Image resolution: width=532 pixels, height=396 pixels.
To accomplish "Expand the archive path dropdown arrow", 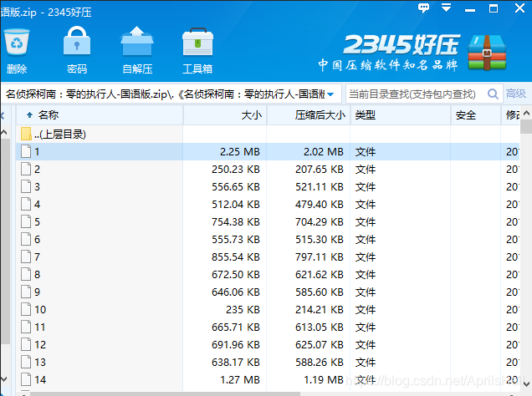I will (x=330, y=94).
